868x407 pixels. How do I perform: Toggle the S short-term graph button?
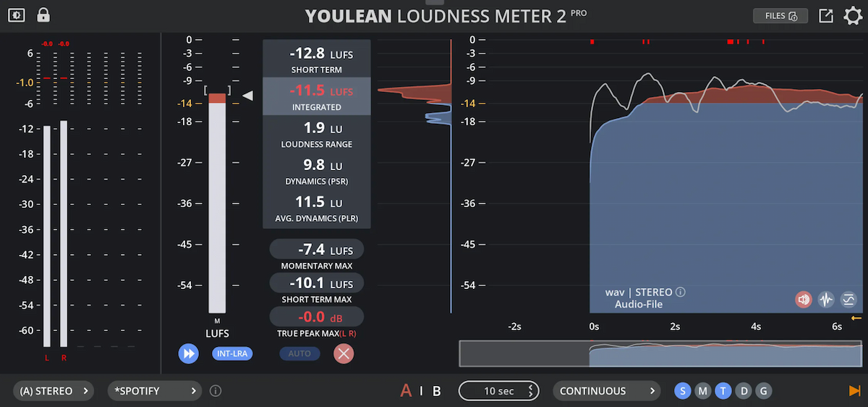(x=682, y=391)
